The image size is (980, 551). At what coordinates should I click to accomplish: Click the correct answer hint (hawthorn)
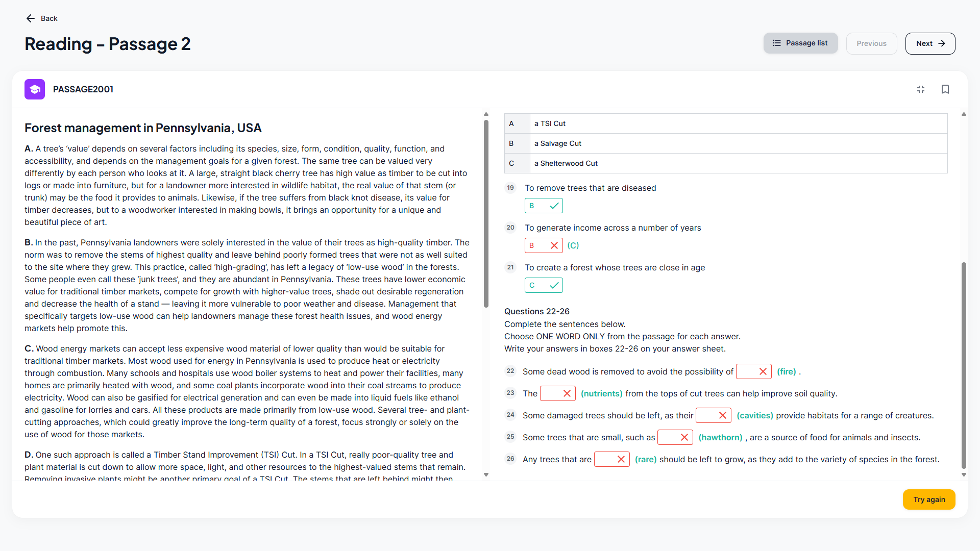[720, 437]
